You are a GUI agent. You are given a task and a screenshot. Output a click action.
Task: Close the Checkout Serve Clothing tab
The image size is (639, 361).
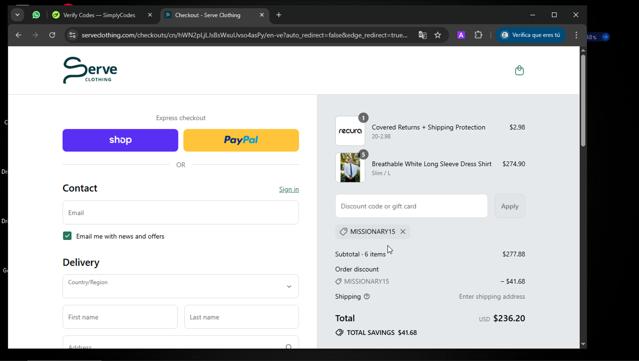click(x=262, y=15)
